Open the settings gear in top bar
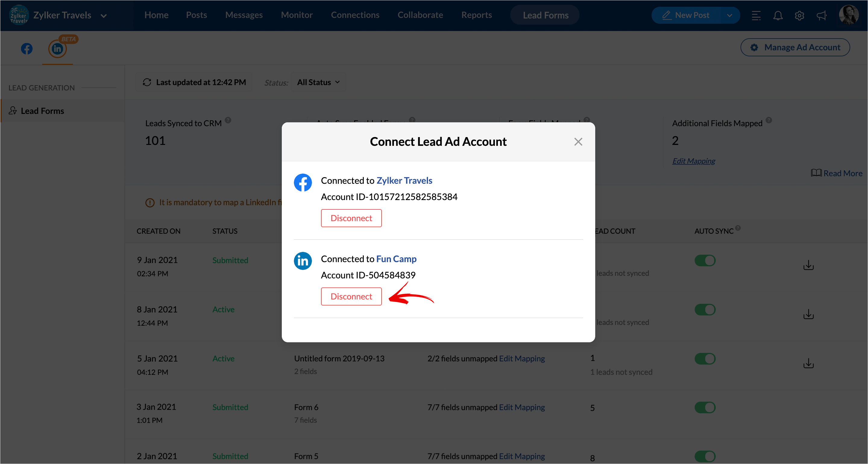868x464 pixels. tap(799, 15)
